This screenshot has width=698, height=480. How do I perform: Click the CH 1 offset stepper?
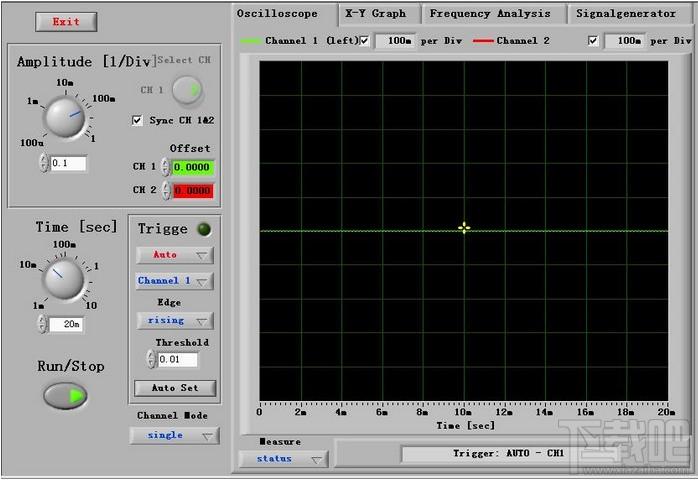tap(165, 167)
